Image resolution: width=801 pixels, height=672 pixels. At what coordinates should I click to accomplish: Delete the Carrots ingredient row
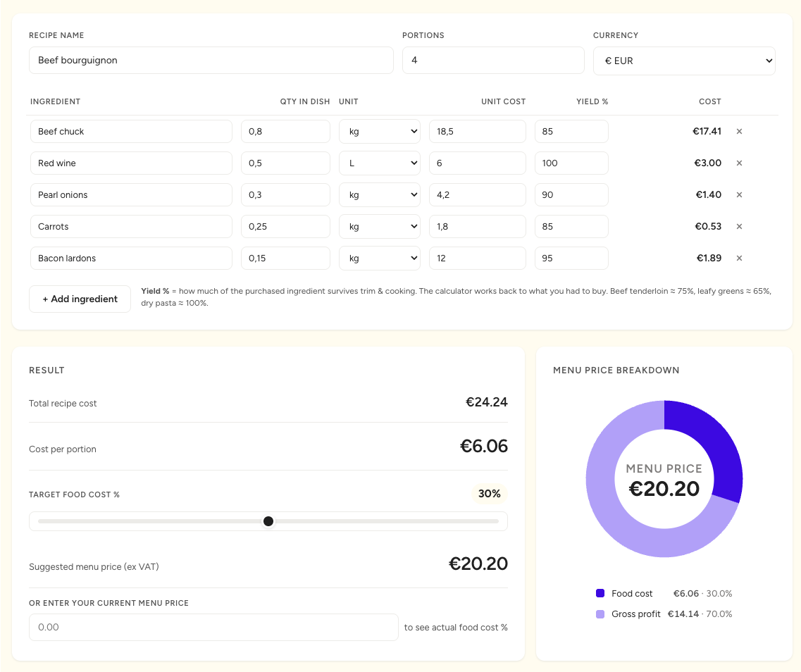(x=739, y=226)
